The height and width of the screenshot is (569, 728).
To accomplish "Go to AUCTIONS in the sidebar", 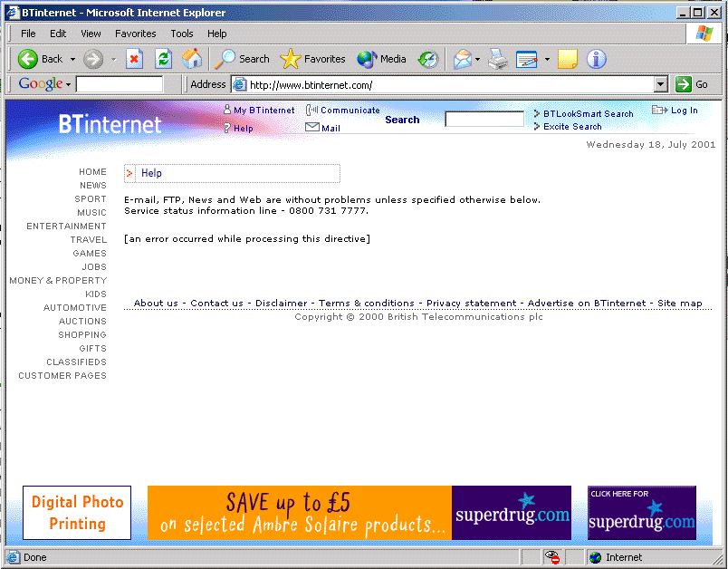I will 82,322.
